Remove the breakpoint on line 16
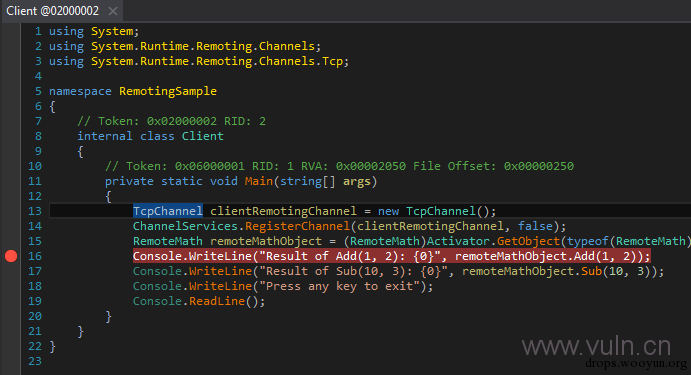The image size is (691, 375). [11, 256]
